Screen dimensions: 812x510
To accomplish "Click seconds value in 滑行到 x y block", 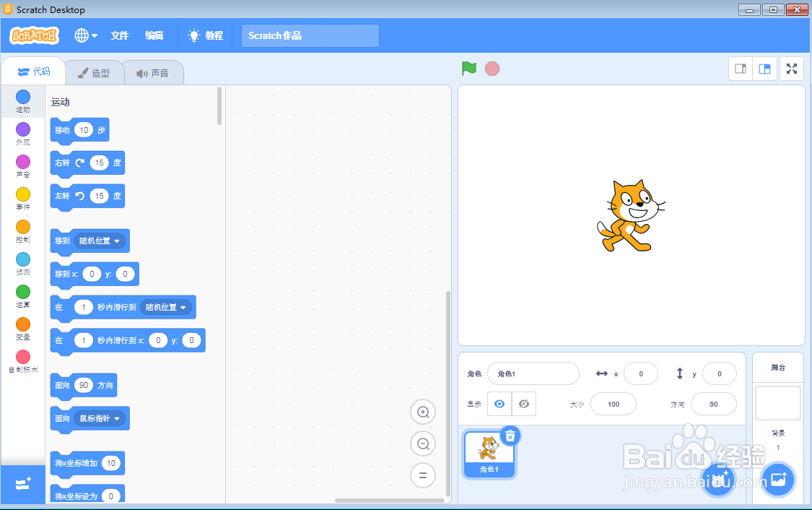I will pos(84,340).
